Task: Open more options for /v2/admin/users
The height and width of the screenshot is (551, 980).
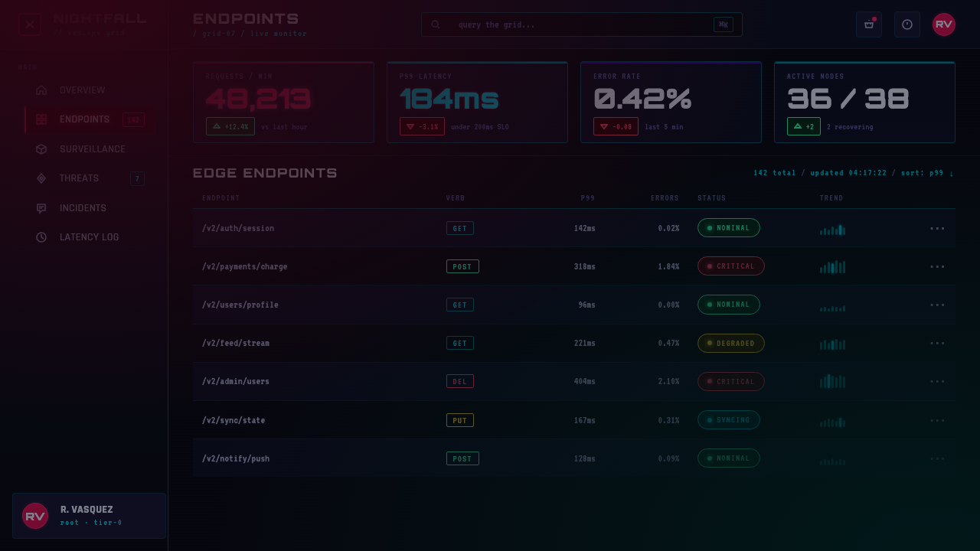Action: (x=937, y=381)
